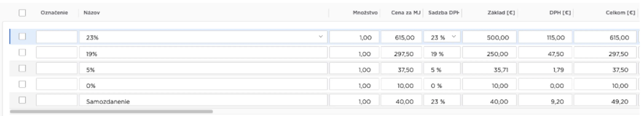The height and width of the screenshot is (116, 644).
Task: Select the checkbox of the 19% row
Action: point(22,52)
